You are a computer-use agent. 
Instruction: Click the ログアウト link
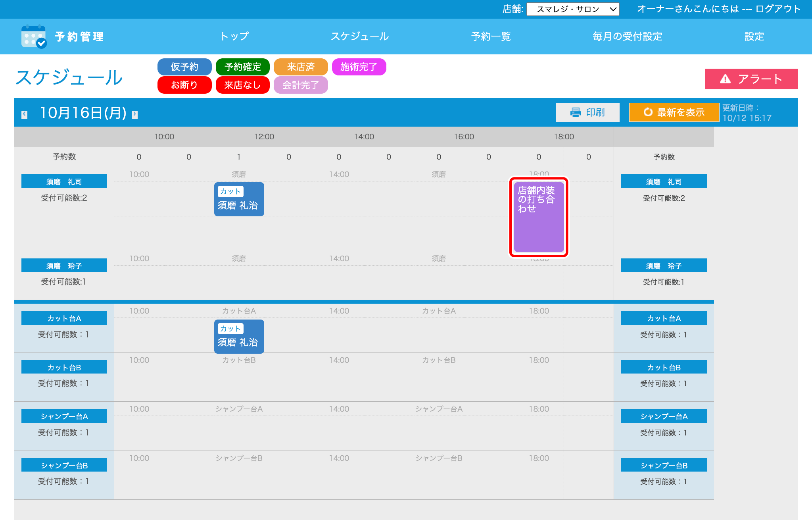(x=778, y=9)
